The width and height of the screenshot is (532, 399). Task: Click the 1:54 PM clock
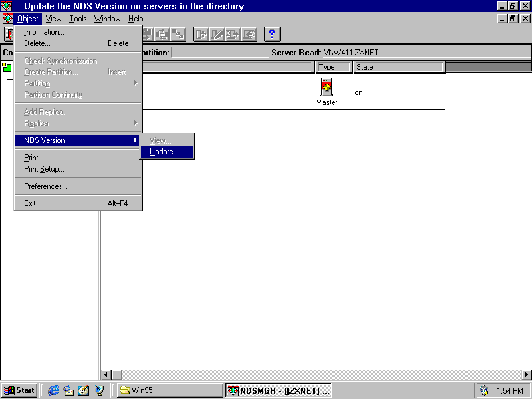510,391
